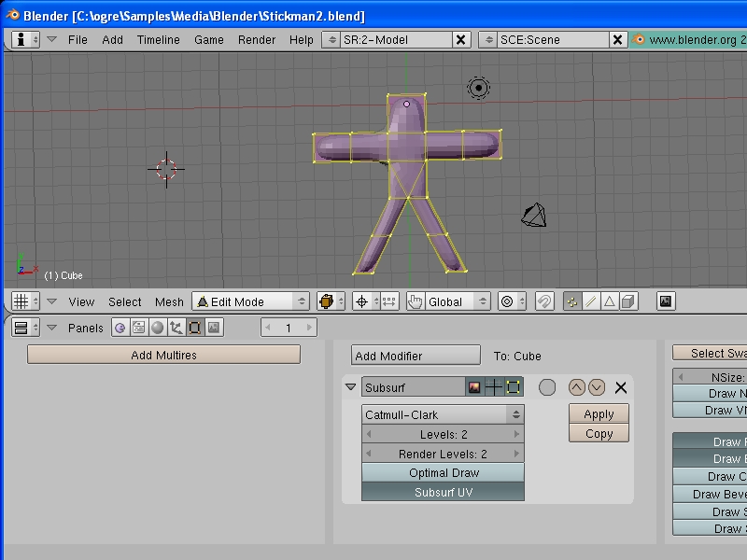Toggle move object centers only icon
747x560 pixels.
tap(388, 301)
